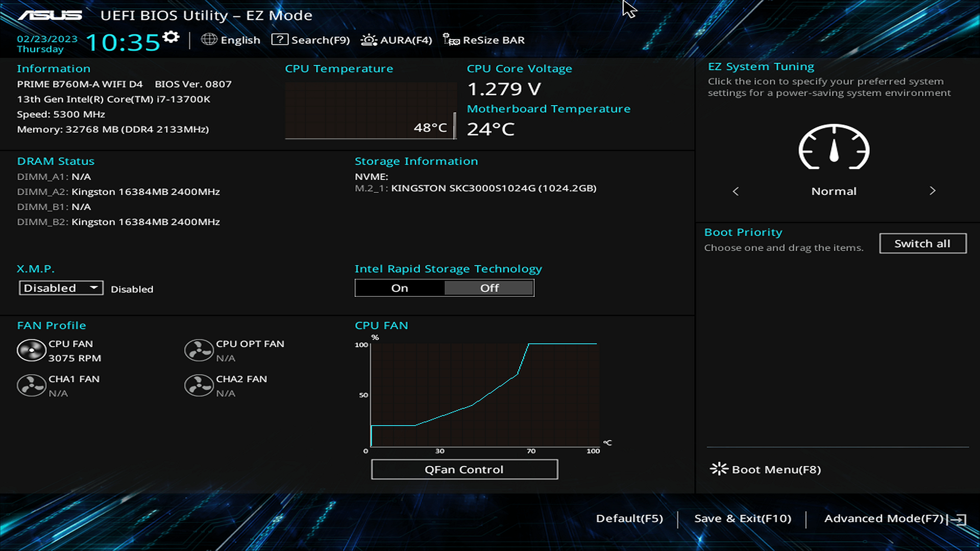Screen dimensions: 980x551
Task: Click the ReSize BAR icon
Action: [451, 40]
